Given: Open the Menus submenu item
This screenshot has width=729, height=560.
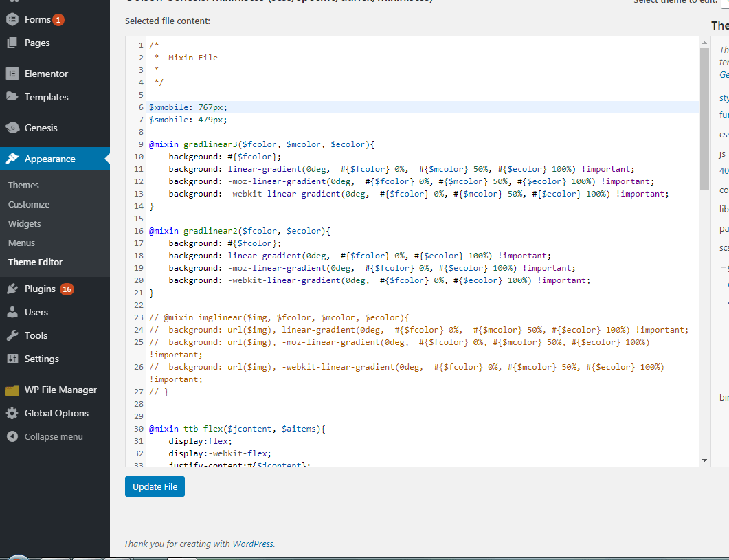Looking at the screenshot, I should tap(21, 243).
